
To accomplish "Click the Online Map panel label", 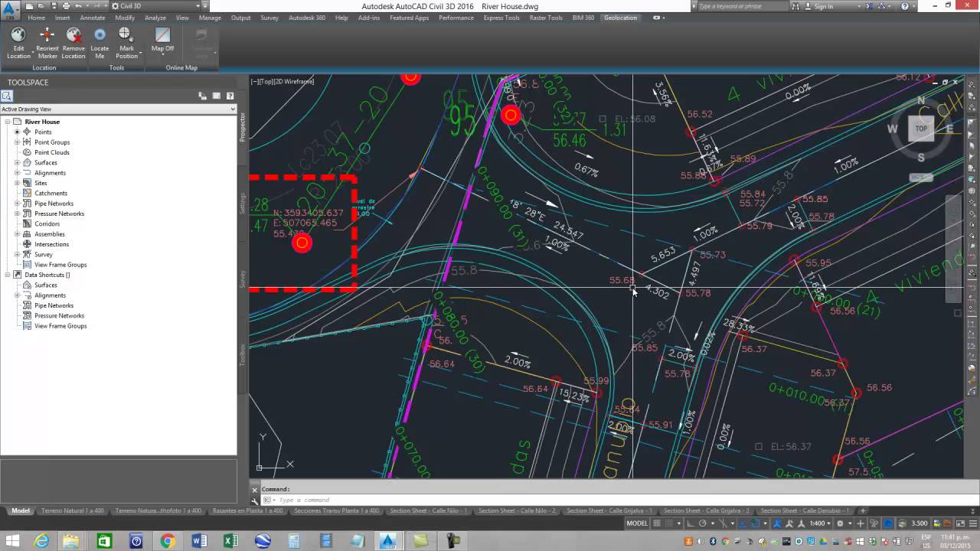I will click(181, 67).
